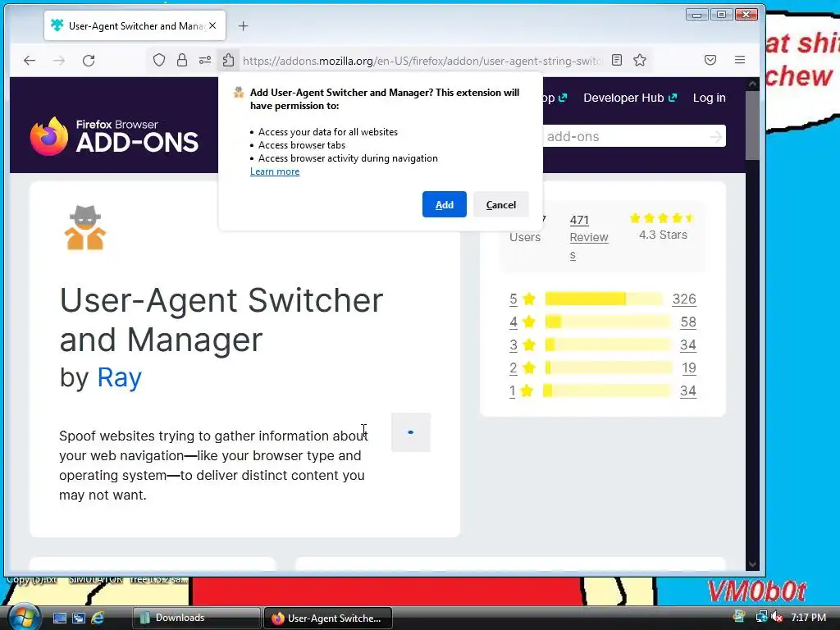Open the tracking protection shield icon

tap(159, 60)
